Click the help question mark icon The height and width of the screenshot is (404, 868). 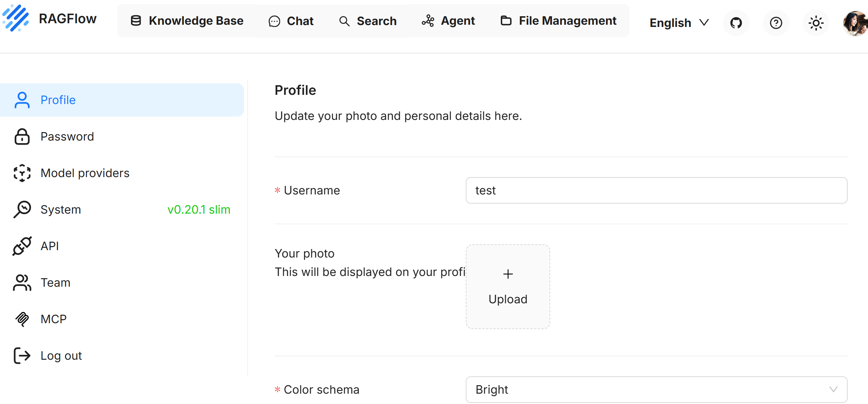tap(776, 23)
